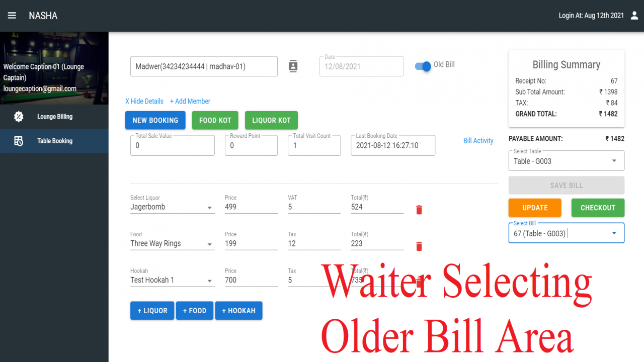Screen dimensions: 644x362
Task: Click the + Add Member link
Action: pyautogui.click(x=190, y=101)
